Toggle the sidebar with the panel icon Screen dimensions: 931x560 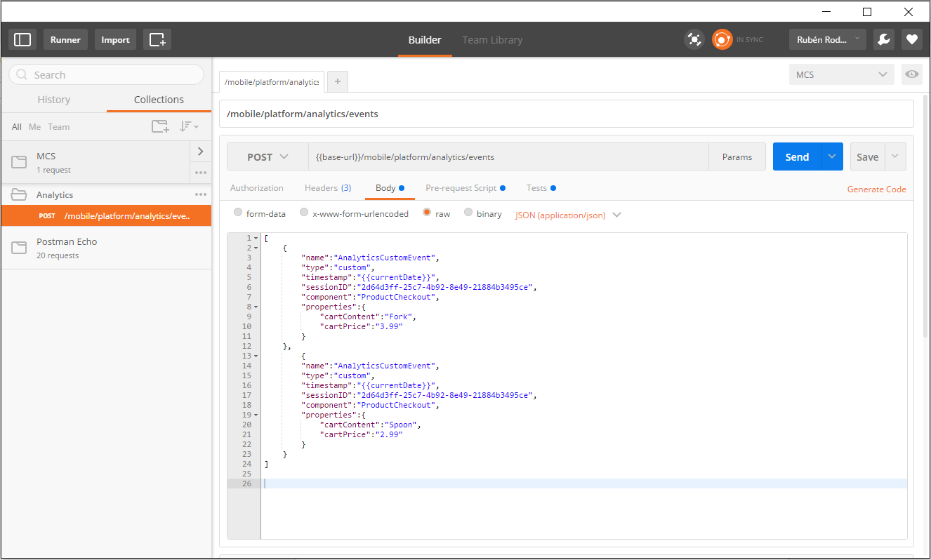(x=22, y=39)
